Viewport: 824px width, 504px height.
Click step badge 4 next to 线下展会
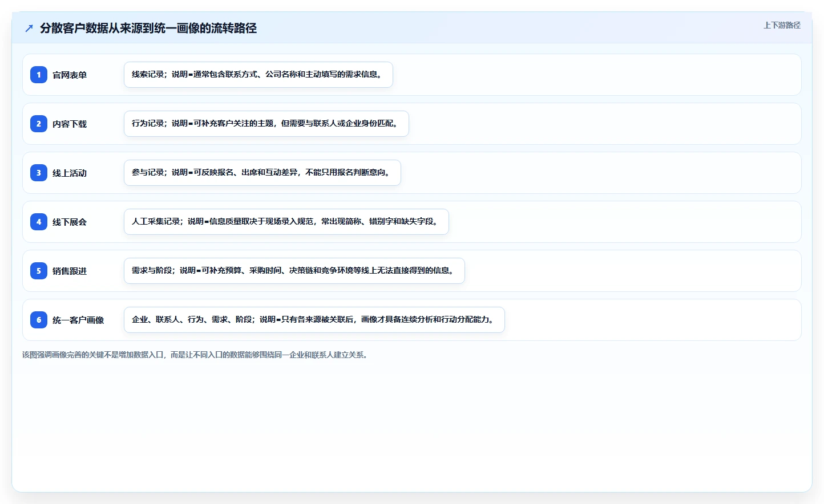pyautogui.click(x=39, y=222)
